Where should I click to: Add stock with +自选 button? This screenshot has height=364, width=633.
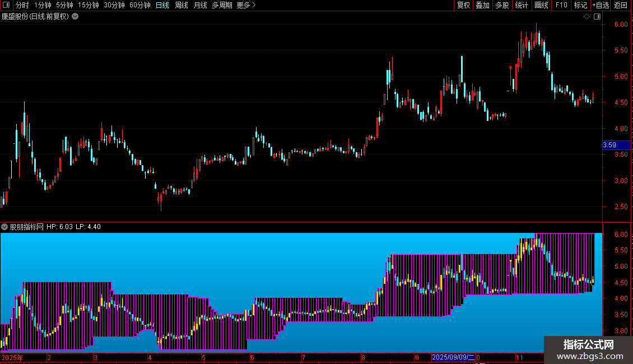[601, 5]
